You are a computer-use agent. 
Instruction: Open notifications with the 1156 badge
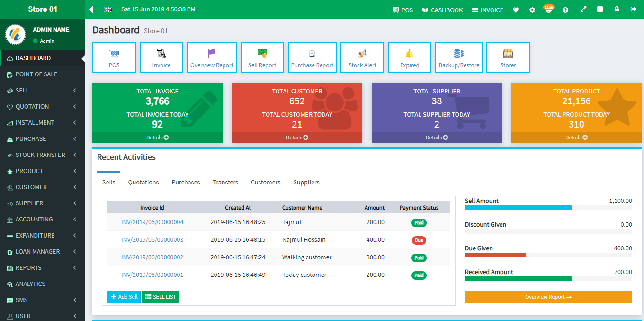coord(548,10)
